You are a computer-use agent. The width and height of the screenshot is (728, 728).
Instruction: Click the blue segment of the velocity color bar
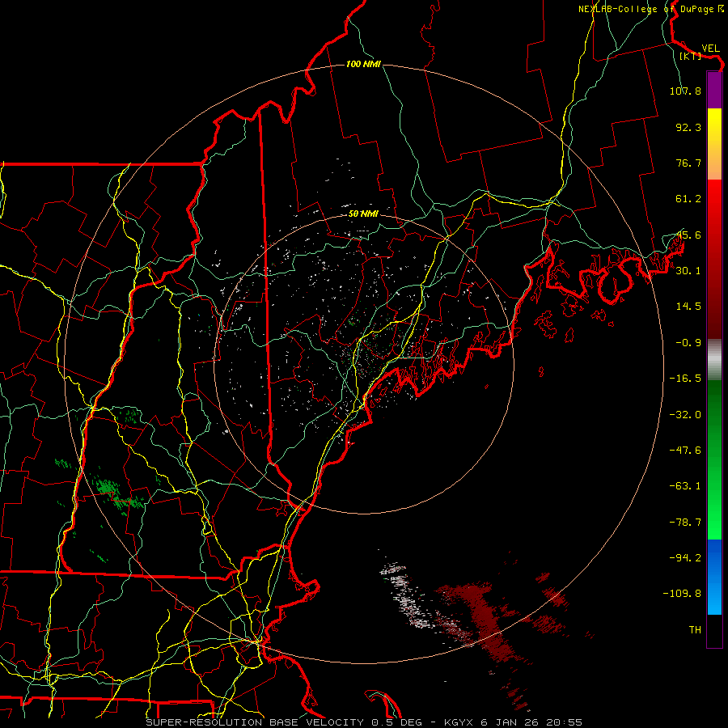pos(714,577)
